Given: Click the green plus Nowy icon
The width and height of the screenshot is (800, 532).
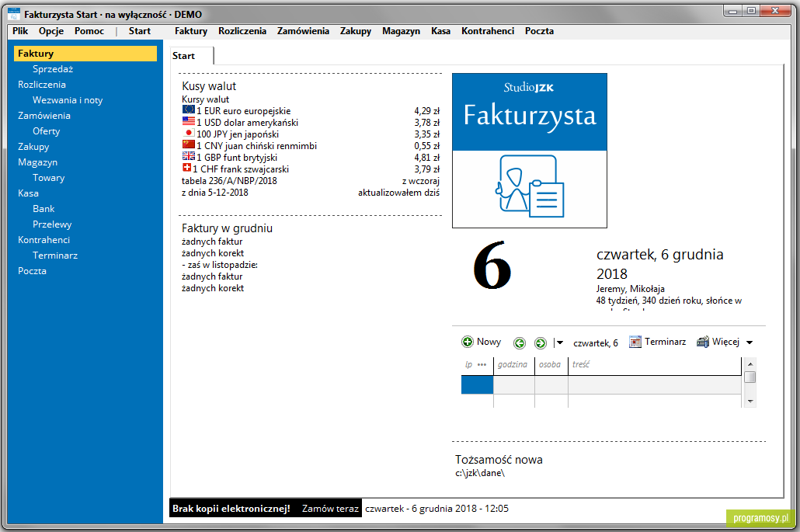Looking at the screenshot, I should [x=468, y=342].
